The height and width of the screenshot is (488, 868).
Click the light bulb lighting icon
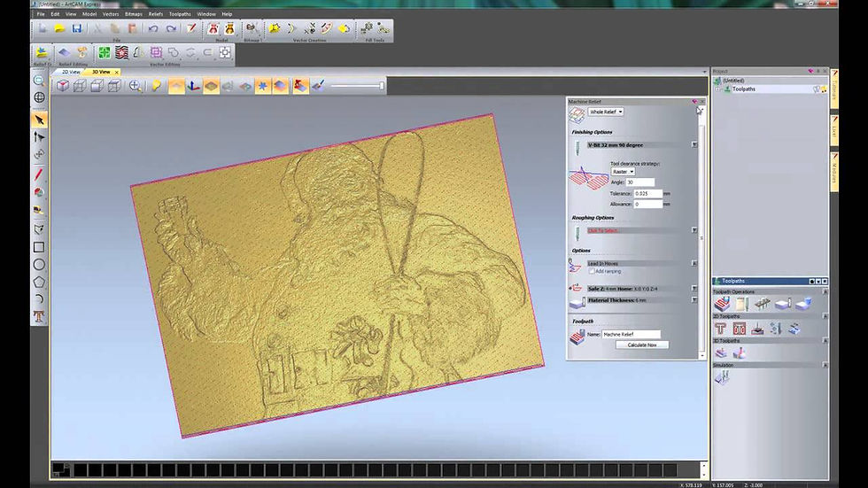pyautogui.click(x=157, y=86)
